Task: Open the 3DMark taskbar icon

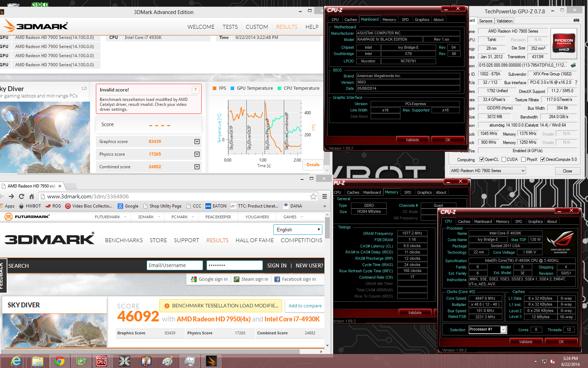Action: pos(211,361)
